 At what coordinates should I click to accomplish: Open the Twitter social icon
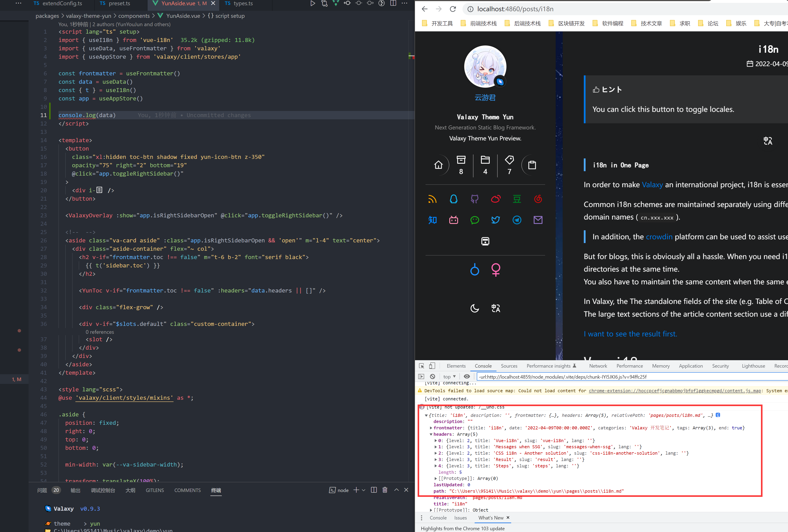coord(495,220)
